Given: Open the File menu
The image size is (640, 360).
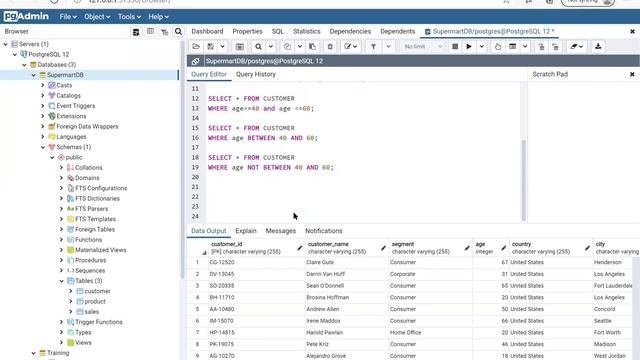Looking at the screenshot, I should tap(68, 17).
